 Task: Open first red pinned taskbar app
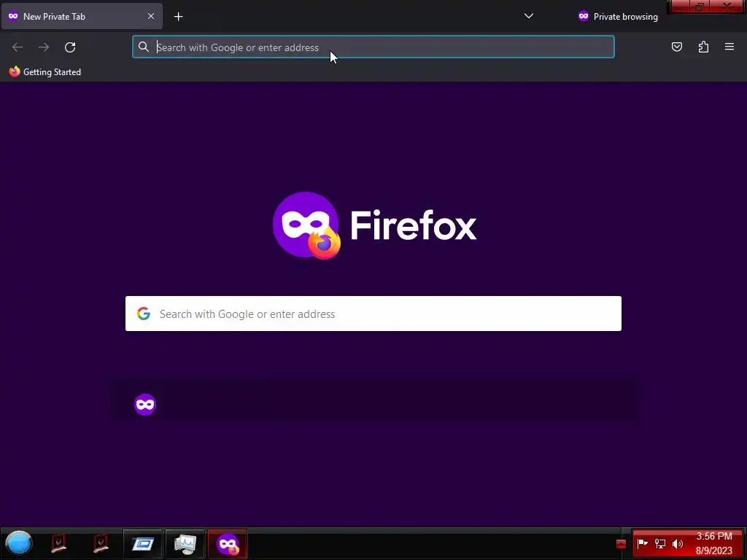click(59, 543)
